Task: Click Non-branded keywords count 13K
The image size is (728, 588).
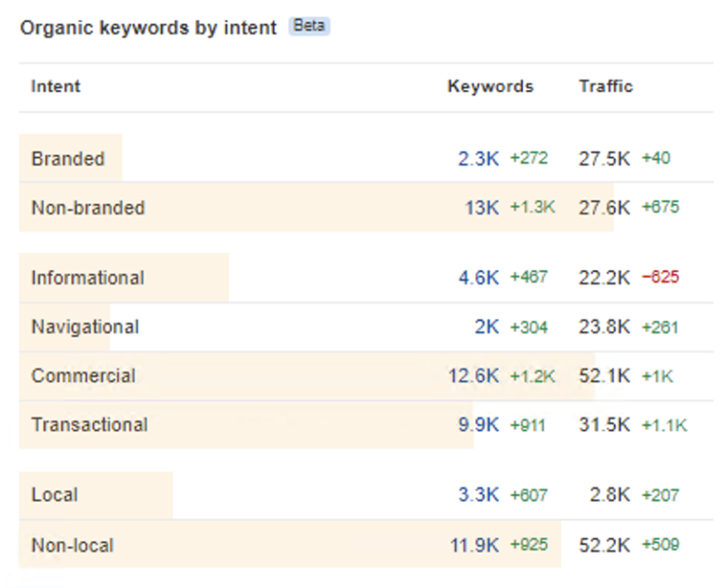Action: click(x=482, y=208)
